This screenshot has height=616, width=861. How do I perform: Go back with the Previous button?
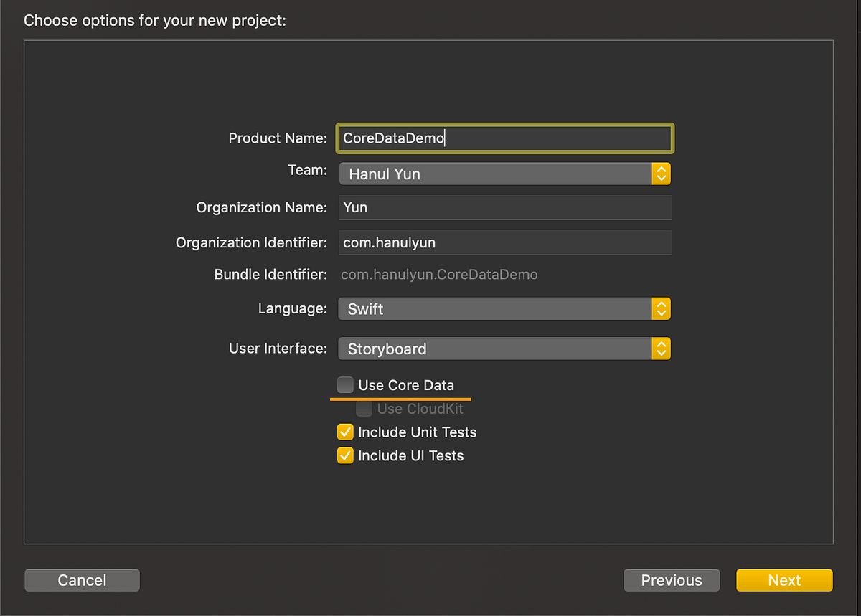(672, 580)
